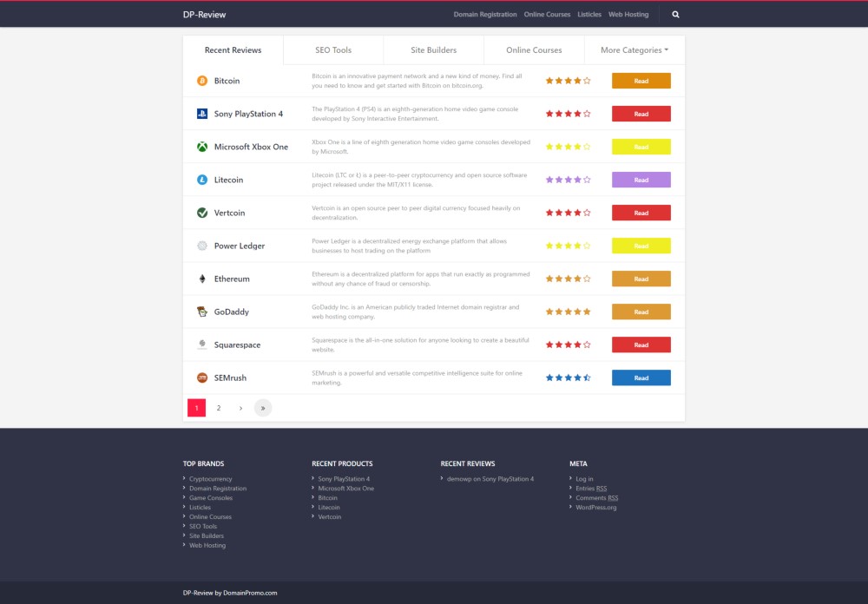The height and width of the screenshot is (604, 868).
Task: Click the Bitcoin logo icon
Action: point(202,81)
